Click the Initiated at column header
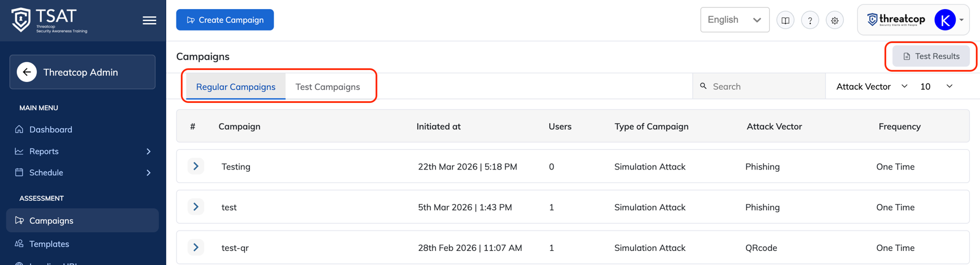 pyautogui.click(x=438, y=126)
